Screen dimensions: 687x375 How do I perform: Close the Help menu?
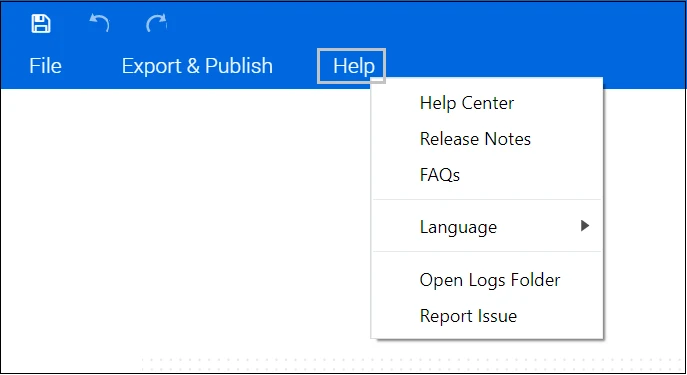(x=351, y=66)
